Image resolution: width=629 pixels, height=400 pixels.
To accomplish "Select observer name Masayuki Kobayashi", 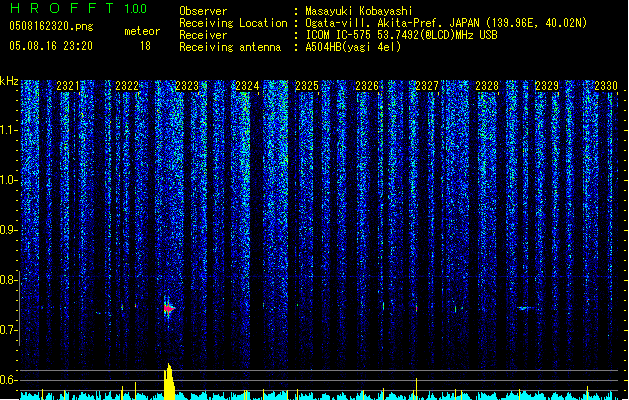I will tap(359, 11).
